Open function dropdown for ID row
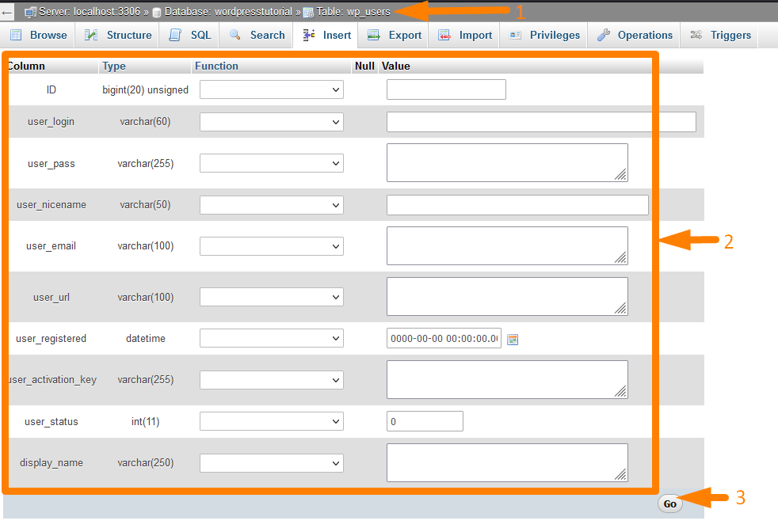 [272, 89]
